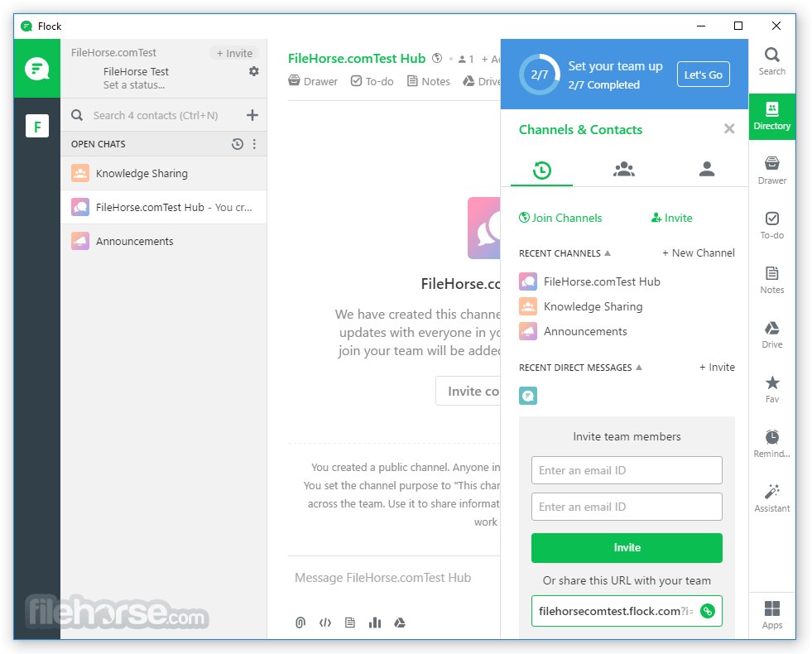The width and height of the screenshot is (812, 654).
Task: Open Notes in the right sidebar
Action: point(771,280)
